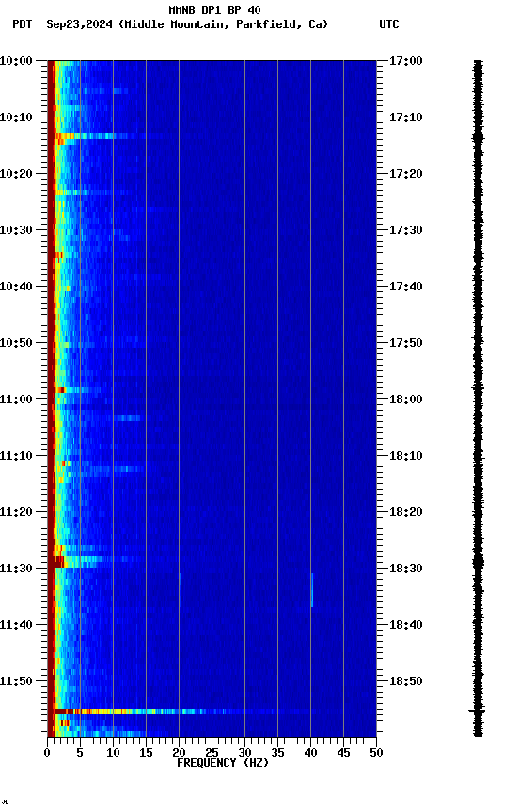519x812 pixels.
Task: Select the 11:30 PDT time label
Action: [x=16, y=569]
